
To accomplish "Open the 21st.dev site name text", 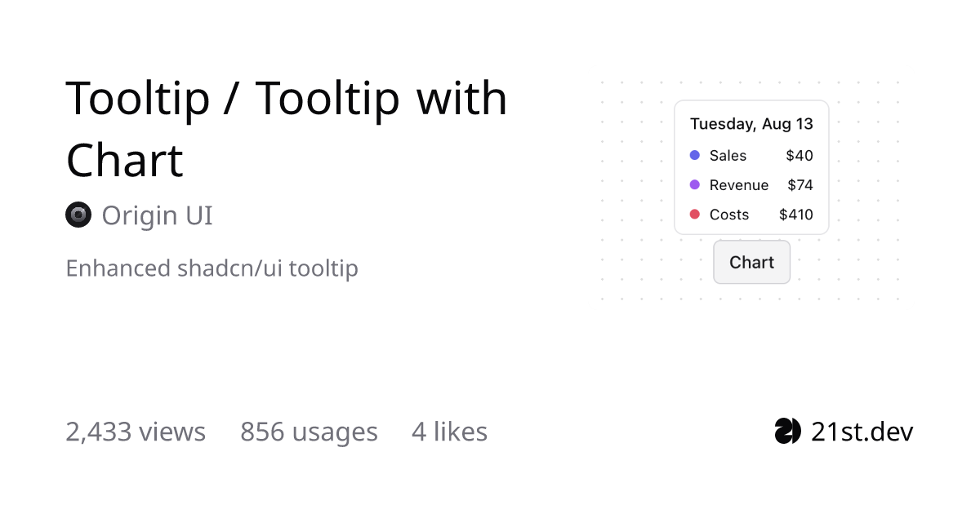I will click(x=862, y=431).
